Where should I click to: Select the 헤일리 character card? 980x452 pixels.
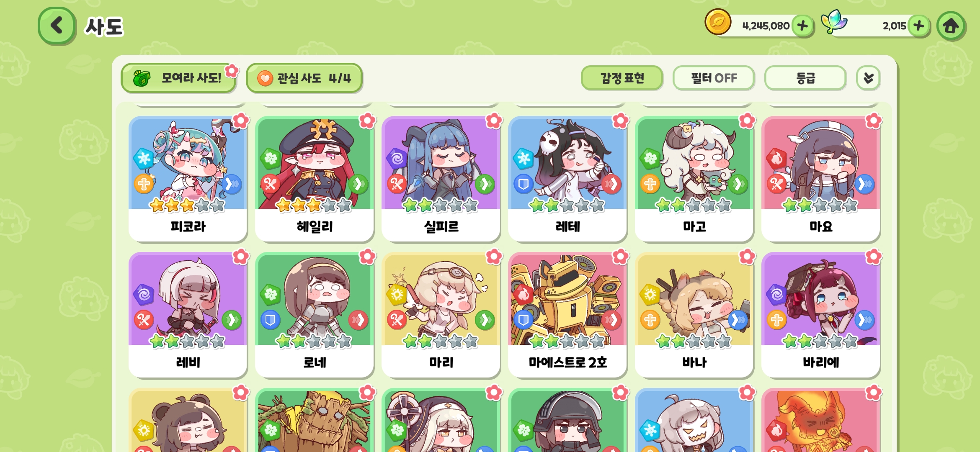[x=315, y=179]
